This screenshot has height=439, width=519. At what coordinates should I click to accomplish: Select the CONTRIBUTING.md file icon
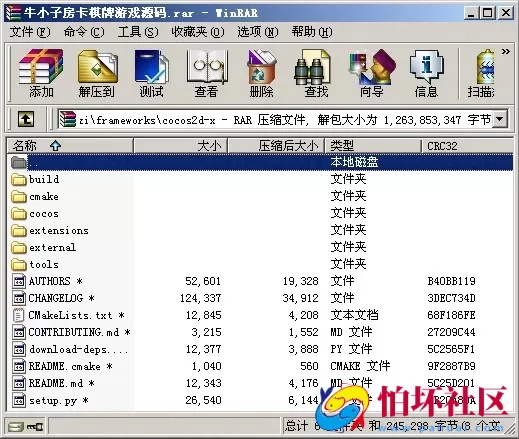click(19, 332)
